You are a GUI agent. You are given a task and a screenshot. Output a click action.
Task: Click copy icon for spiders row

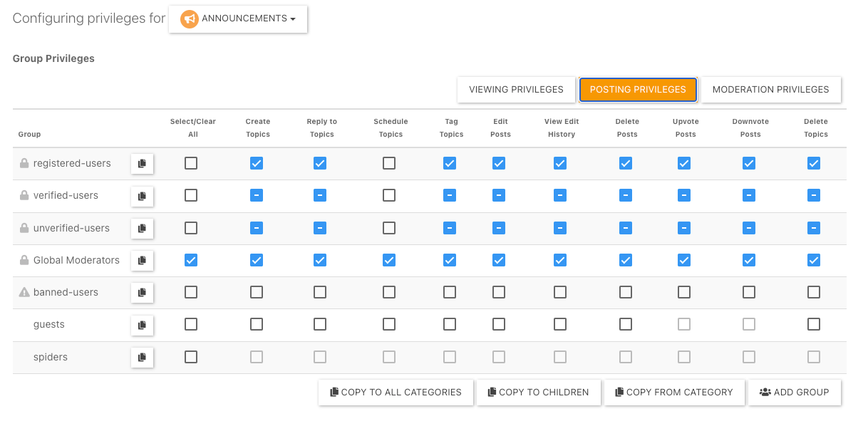[x=142, y=357]
